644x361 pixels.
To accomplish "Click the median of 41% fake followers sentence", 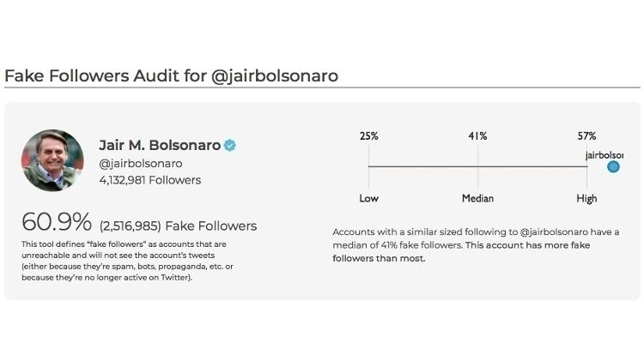I will (x=476, y=245).
